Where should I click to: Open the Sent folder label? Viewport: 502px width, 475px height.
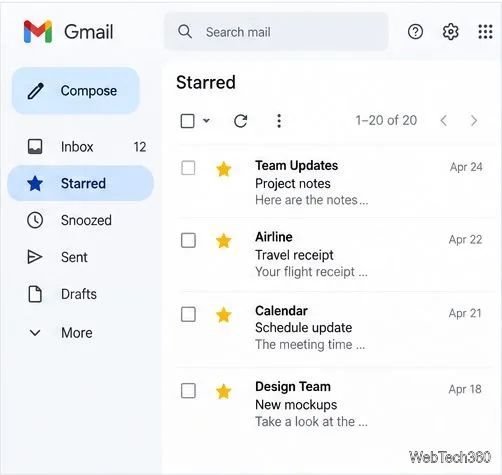[74, 257]
